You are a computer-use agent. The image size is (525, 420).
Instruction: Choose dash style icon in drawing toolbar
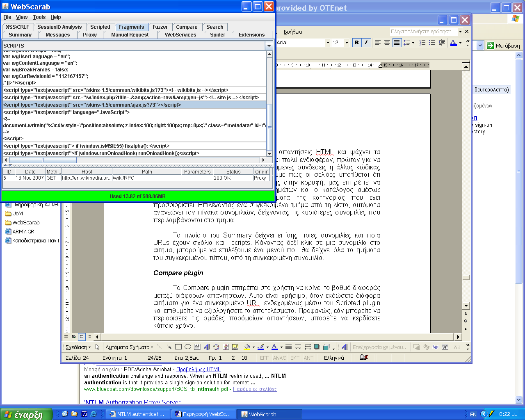pyautogui.click(x=298, y=347)
